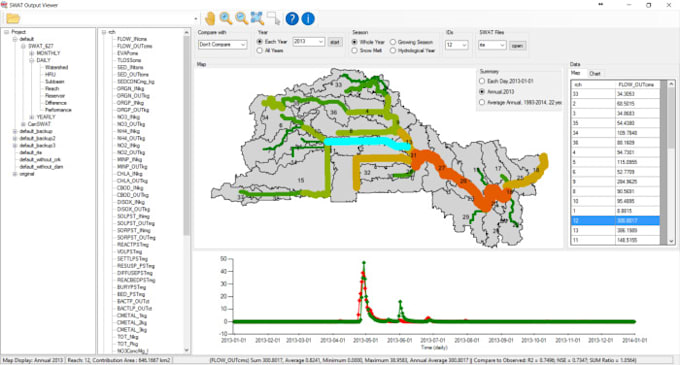Click the open button for SWAT files
This screenshot has height=365, width=680.
pos(517,46)
